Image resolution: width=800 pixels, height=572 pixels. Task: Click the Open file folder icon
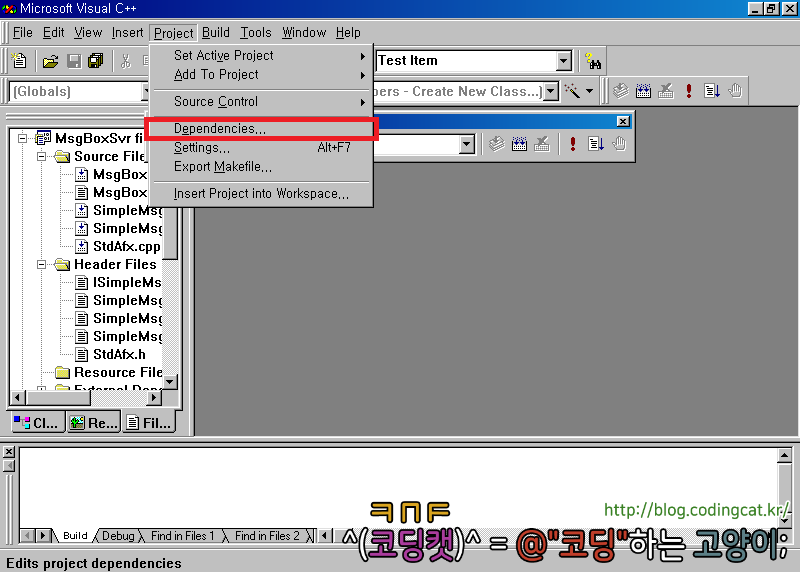[50, 62]
